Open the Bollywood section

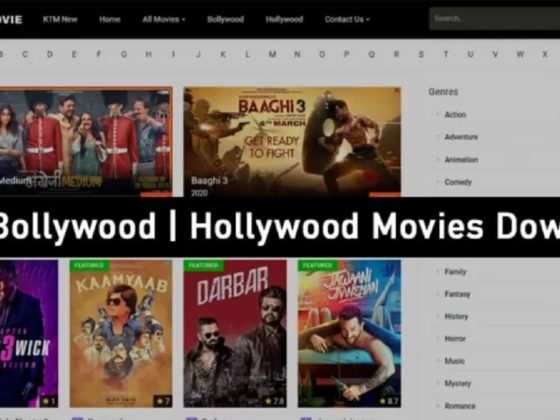tap(225, 19)
